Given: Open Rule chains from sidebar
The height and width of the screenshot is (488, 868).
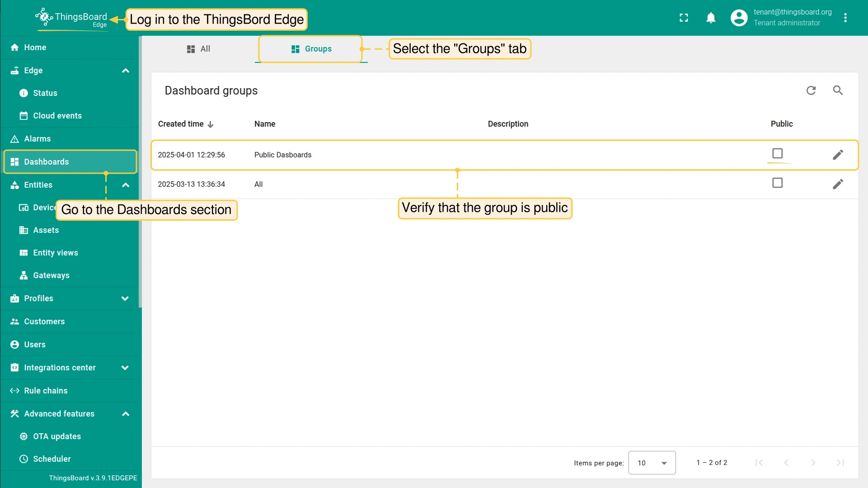Looking at the screenshot, I should tap(46, 391).
